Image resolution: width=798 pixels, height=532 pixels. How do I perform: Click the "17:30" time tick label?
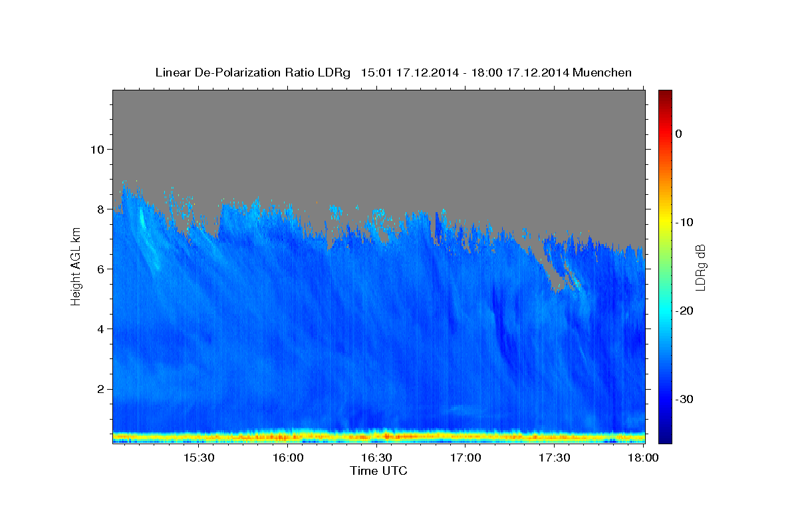tap(554, 458)
